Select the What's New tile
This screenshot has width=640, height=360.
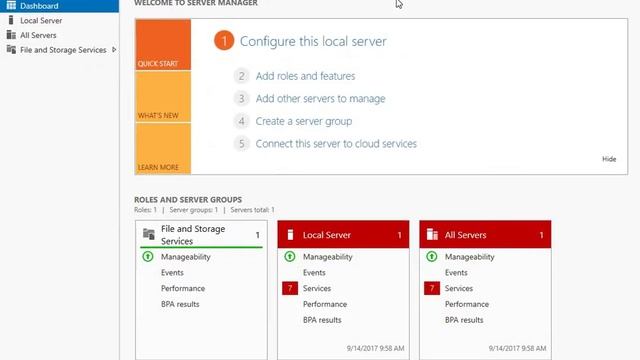(x=163, y=97)
